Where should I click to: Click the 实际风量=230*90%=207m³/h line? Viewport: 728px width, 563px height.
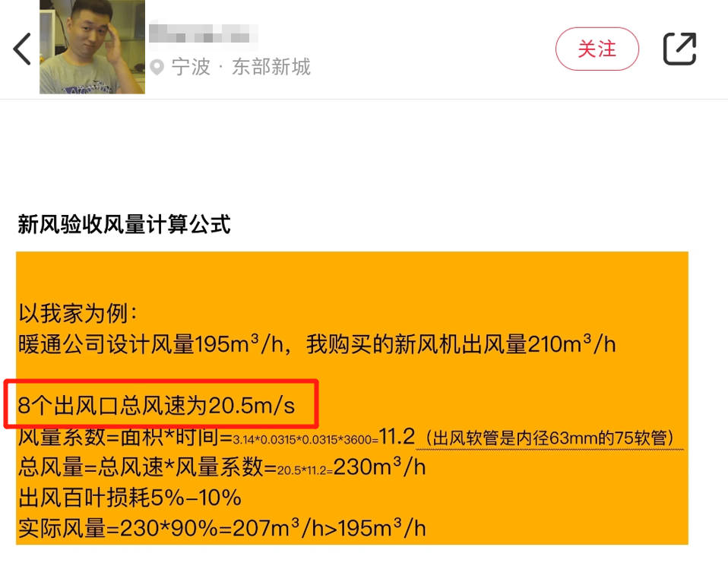point(222,528)
